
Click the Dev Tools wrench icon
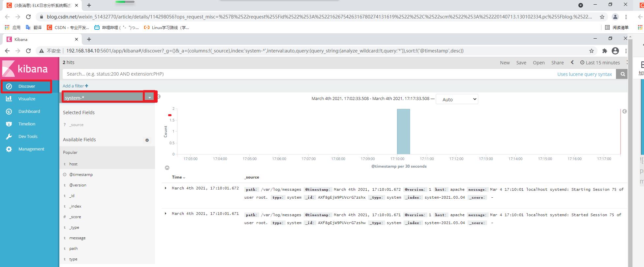9,136
